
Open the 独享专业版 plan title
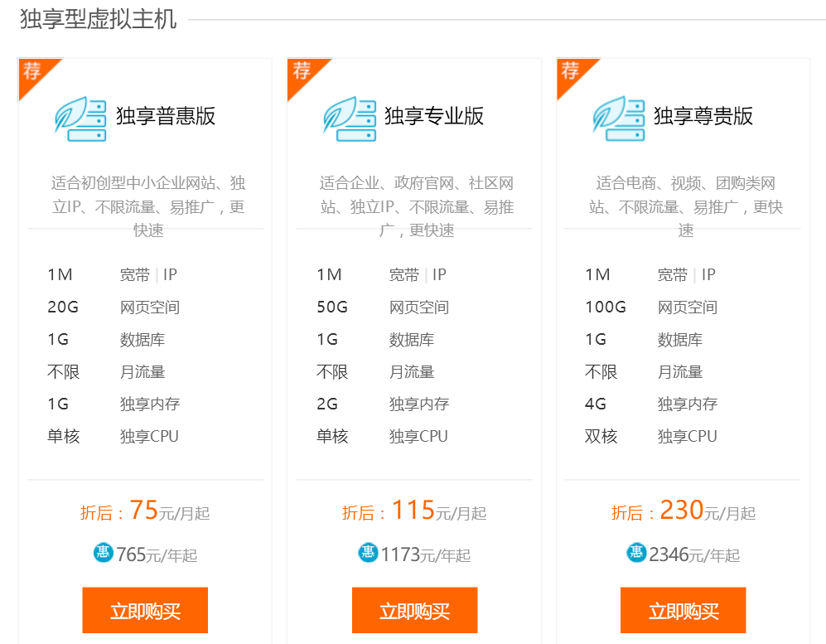[434, 116]
